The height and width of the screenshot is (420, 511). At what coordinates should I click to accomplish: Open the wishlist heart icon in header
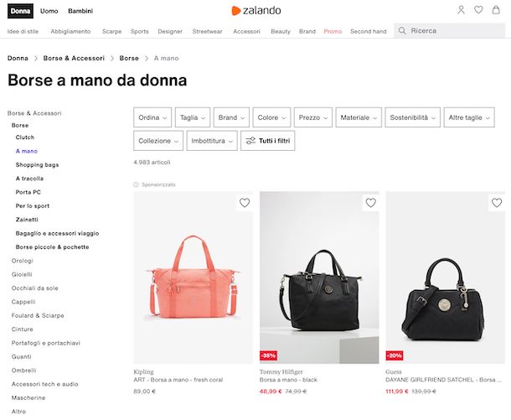click(x=478, y=10)
